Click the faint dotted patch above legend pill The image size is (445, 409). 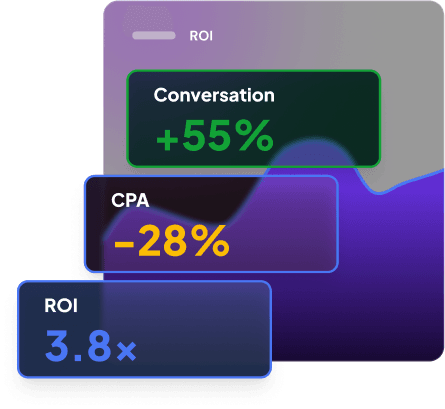pyautogui.click(x=148, y=17)
